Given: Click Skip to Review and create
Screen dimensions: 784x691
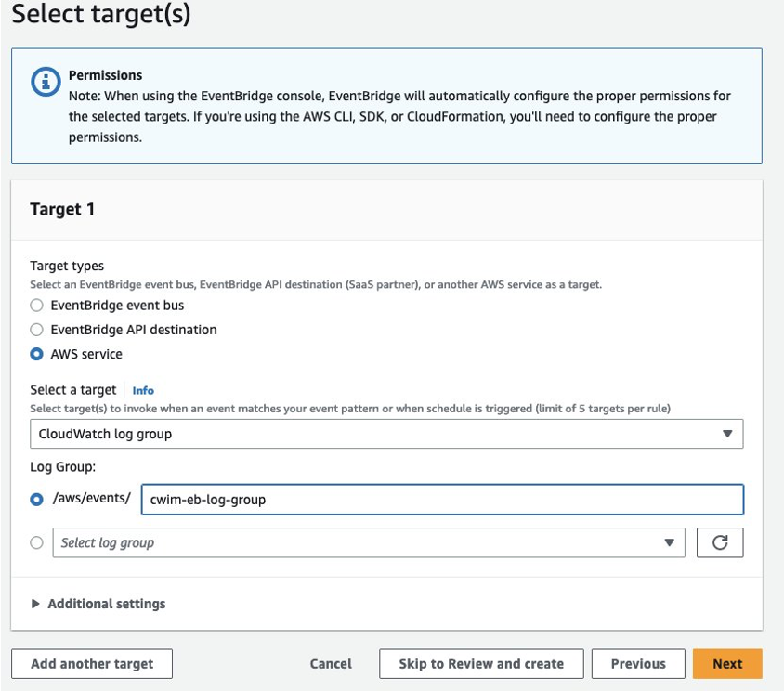Looking at the screenshot, I should pos(481,664).
